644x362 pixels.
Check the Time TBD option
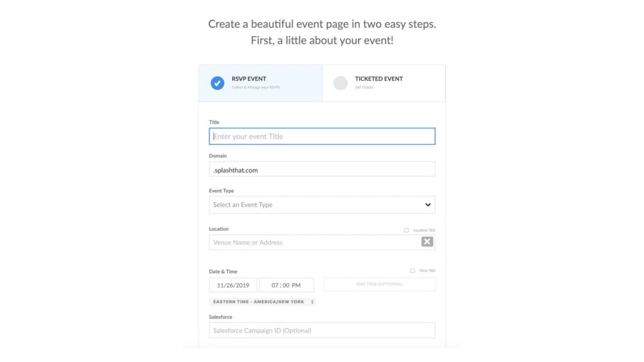point(412,270)
